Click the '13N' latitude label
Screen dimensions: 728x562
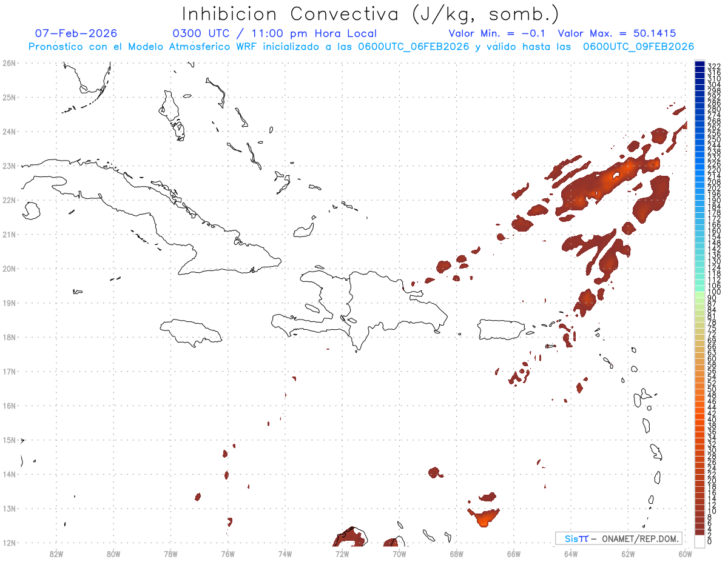pos(9,509)
